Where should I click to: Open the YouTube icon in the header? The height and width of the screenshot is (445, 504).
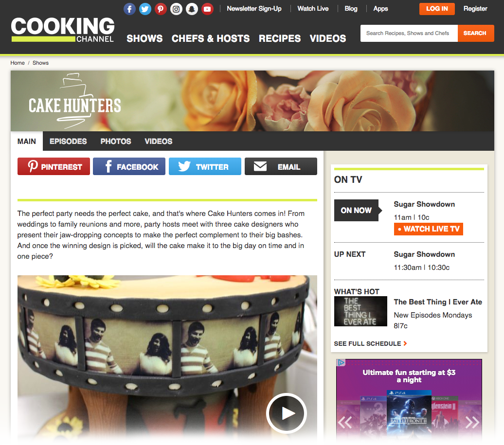click(207, 9)
